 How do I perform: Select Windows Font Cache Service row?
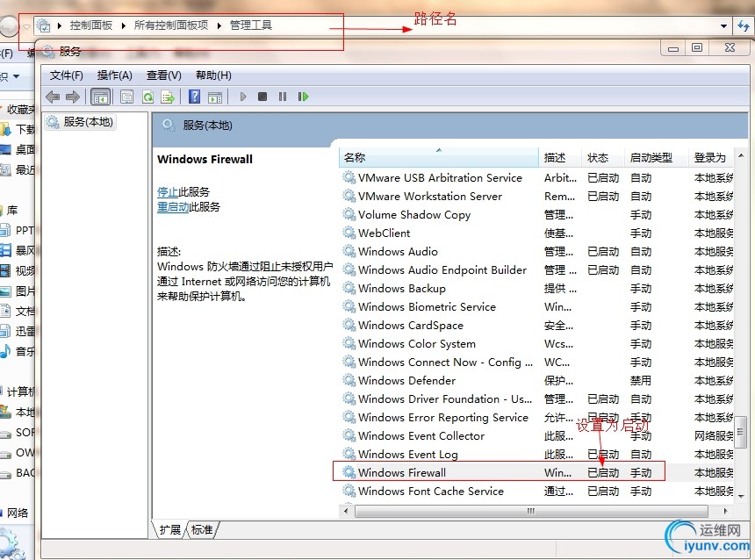tap(537, 492)
